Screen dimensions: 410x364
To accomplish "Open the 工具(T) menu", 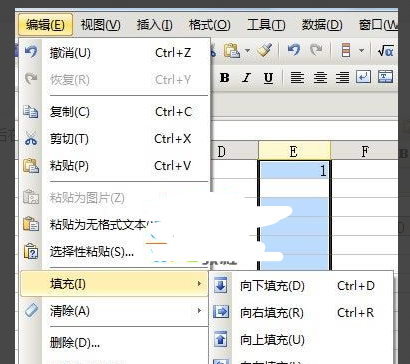I will (266, 25).
